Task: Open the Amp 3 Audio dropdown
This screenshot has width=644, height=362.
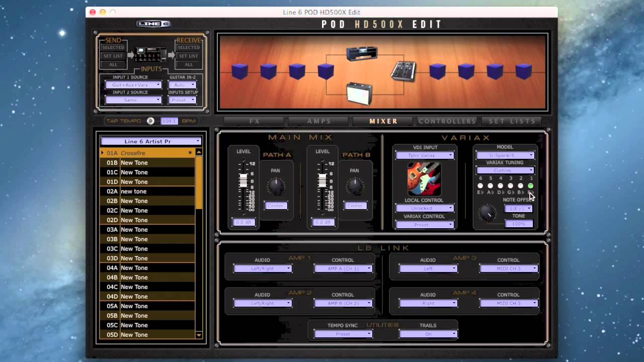Action: click(x=428, y=268)
